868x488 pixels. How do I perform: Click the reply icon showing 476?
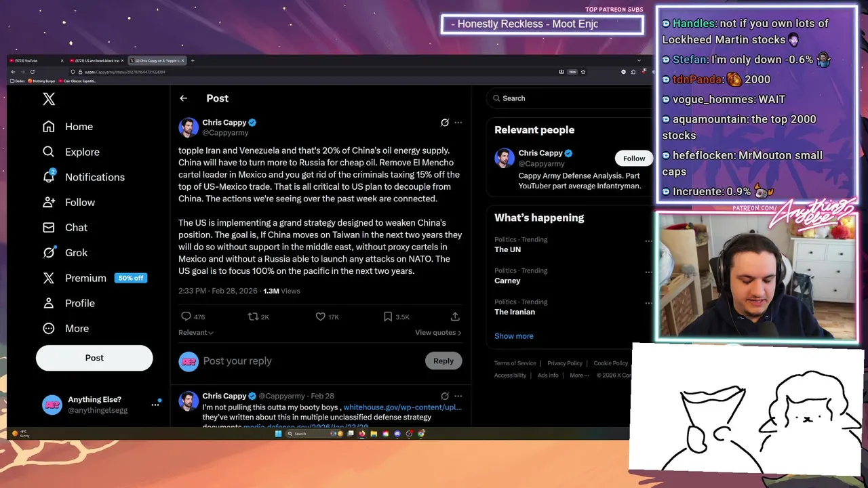[186, 317]
